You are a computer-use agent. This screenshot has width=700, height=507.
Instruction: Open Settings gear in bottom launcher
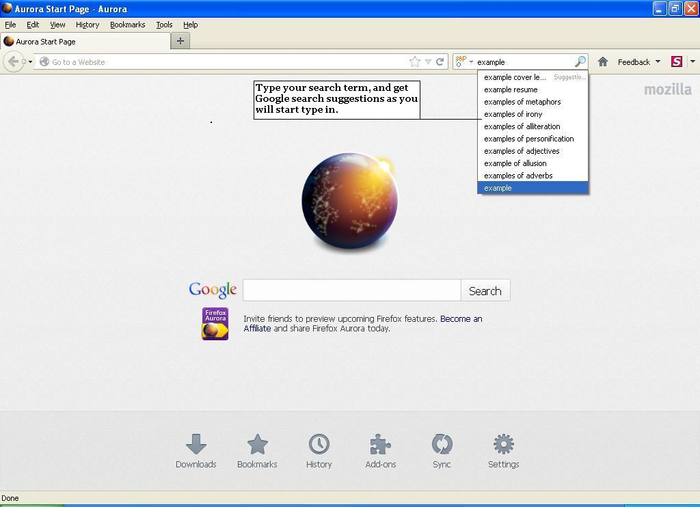point(503,451)
